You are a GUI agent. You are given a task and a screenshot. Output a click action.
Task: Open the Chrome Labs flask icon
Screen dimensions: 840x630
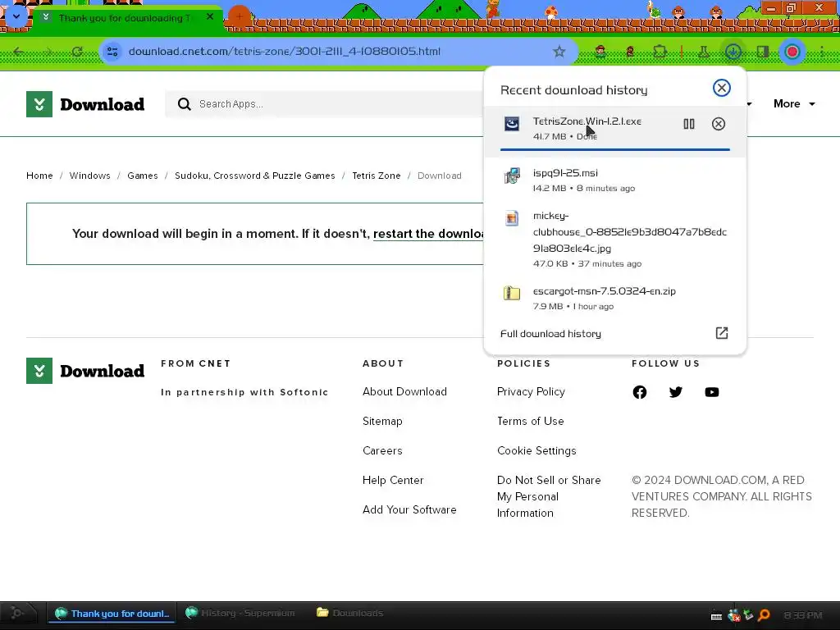[703, 52]
